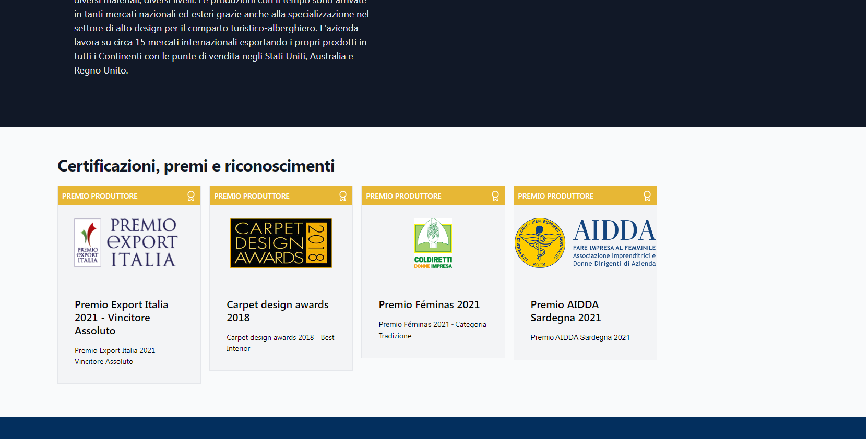Click award ribbon icon on Premio AIDDA card
This screenshot has height=439, width=868.
tap(647, 196)
